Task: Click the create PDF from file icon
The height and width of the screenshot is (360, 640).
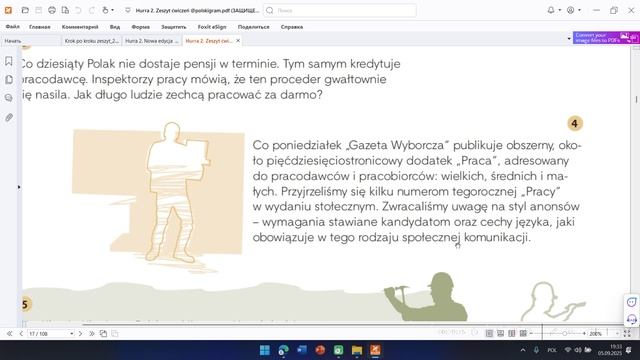Action: coord(65,10)
